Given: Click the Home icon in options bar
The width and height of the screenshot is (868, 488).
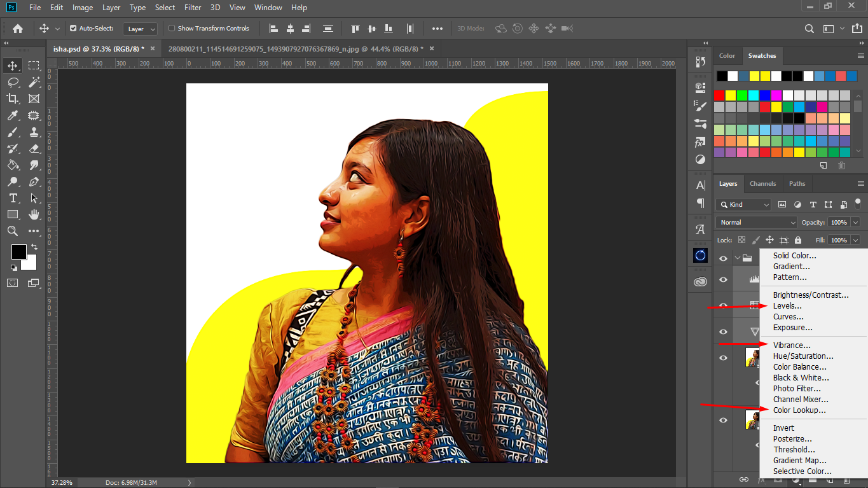Looking at the screenshot, I should tap(18, 29).
